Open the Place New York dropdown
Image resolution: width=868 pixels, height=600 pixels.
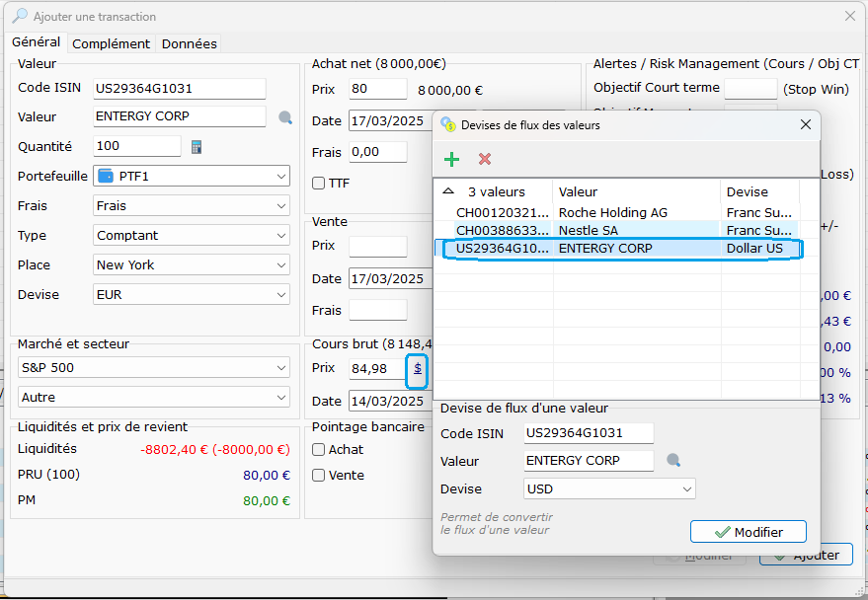click(x=192, y=264)
